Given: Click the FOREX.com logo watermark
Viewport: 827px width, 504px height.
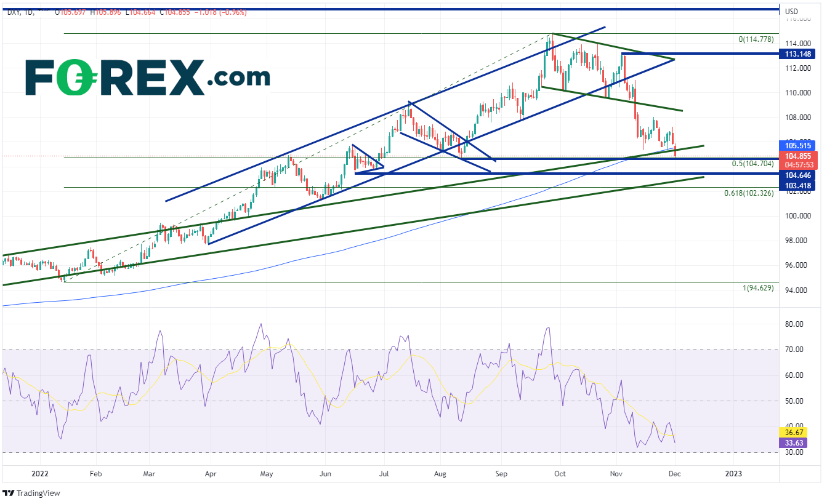Looking at the screenshot, I should (148, 78).
